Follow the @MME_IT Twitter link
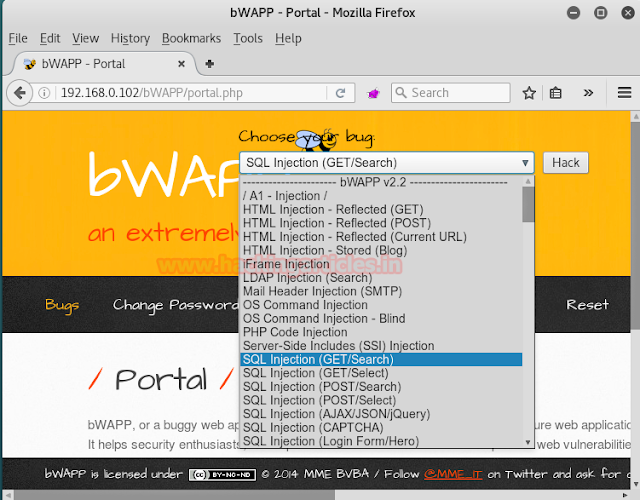This screenshot has width=640, height=500. tap(453, 474)
